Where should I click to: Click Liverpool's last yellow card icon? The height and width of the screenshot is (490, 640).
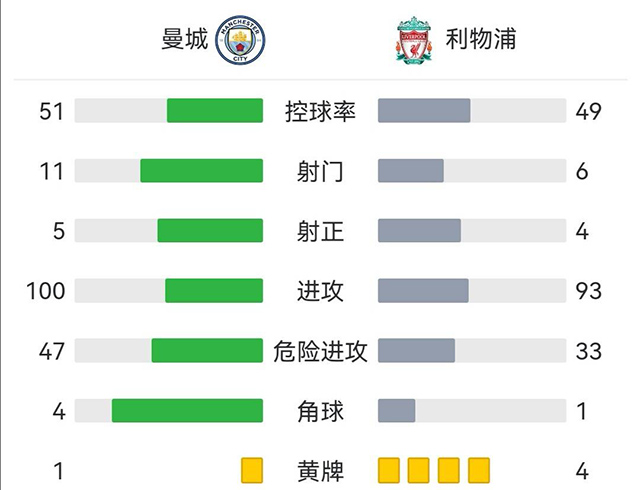click(479, 470)
